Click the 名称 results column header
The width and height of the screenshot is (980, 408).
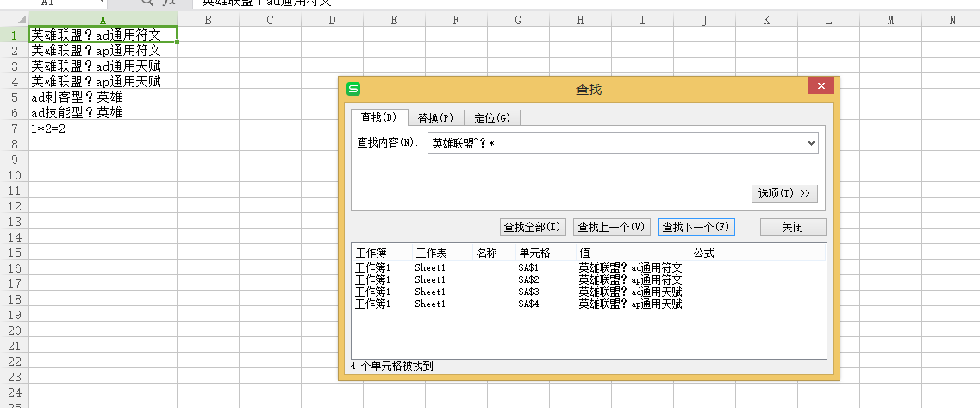494,253
